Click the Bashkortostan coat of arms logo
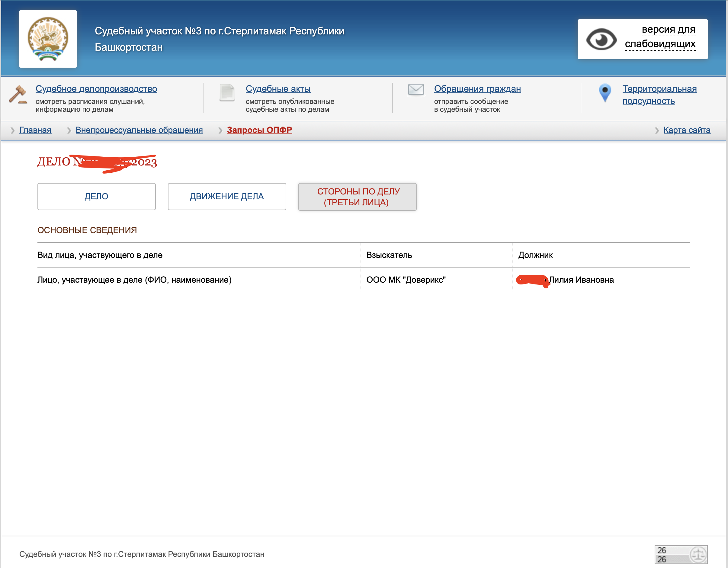Screen dimensions: 728x568 pos(48,39)
